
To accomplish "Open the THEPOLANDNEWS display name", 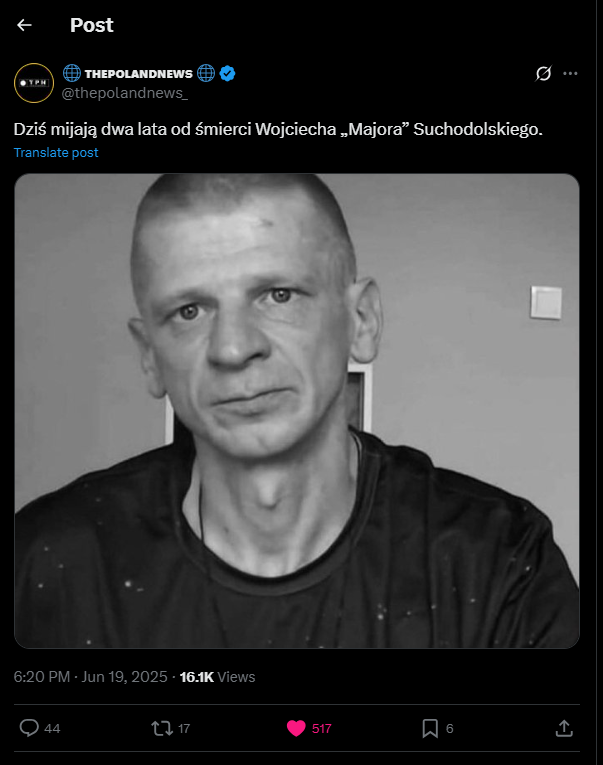I will [x=139, y=74].
